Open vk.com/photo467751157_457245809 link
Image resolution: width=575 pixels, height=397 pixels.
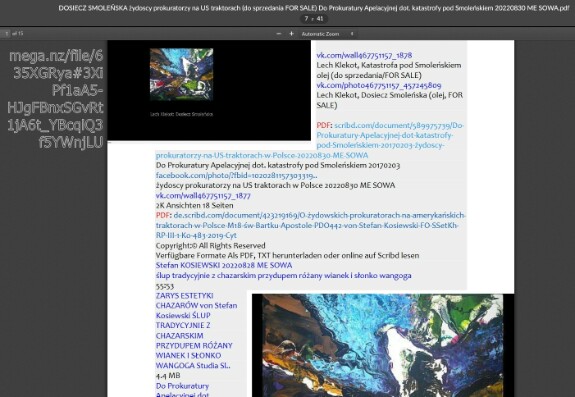point(379,85)
